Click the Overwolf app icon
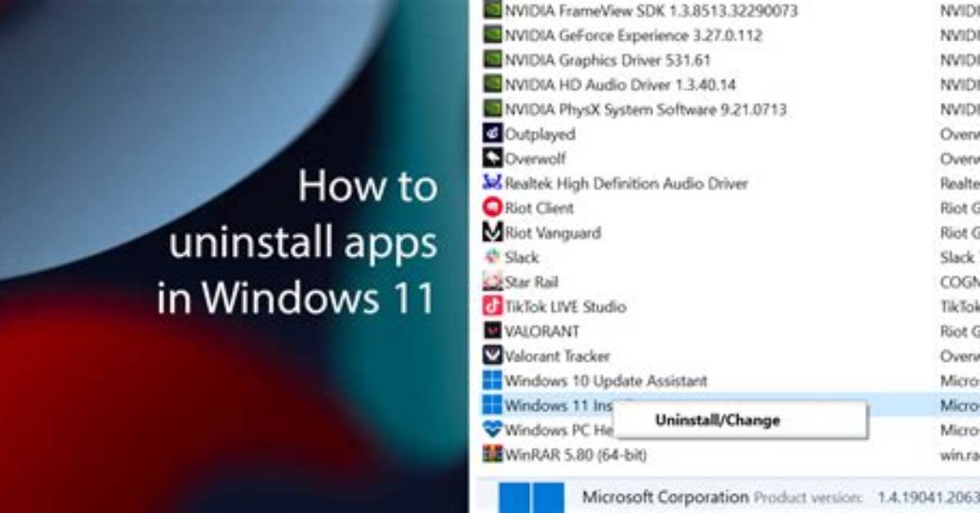Screen dimensions: 980x513 [492, 158]
